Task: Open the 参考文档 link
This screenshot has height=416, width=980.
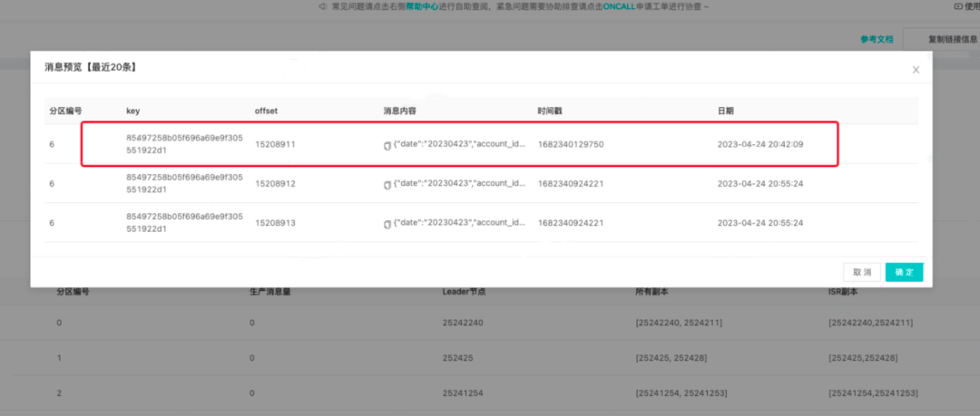Action: tap(877, 39)
